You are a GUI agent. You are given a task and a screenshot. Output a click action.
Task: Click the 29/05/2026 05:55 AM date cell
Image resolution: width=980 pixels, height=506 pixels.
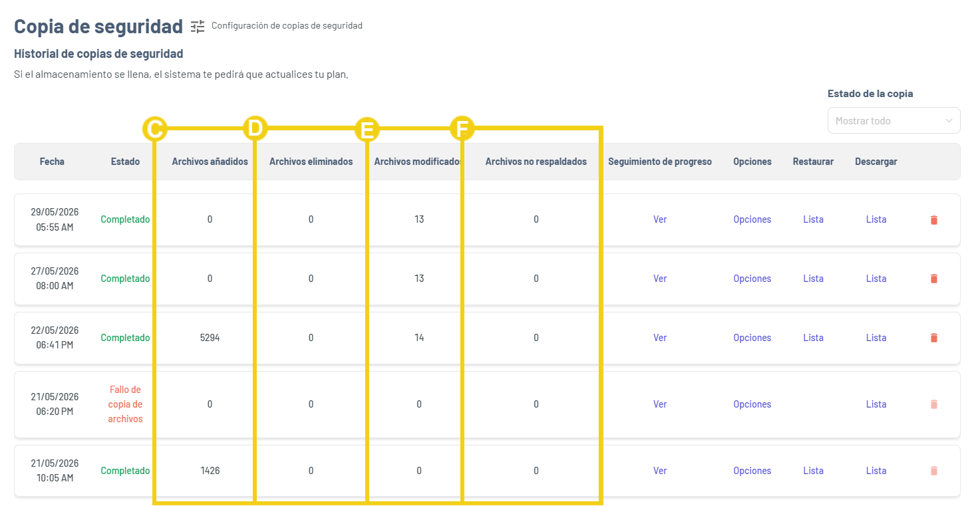(x=55, y=219)
